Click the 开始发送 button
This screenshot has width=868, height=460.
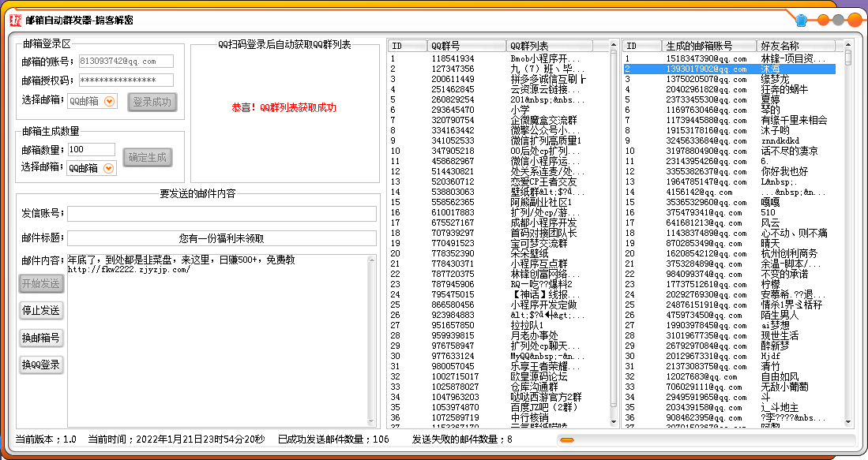coord(41,283)
